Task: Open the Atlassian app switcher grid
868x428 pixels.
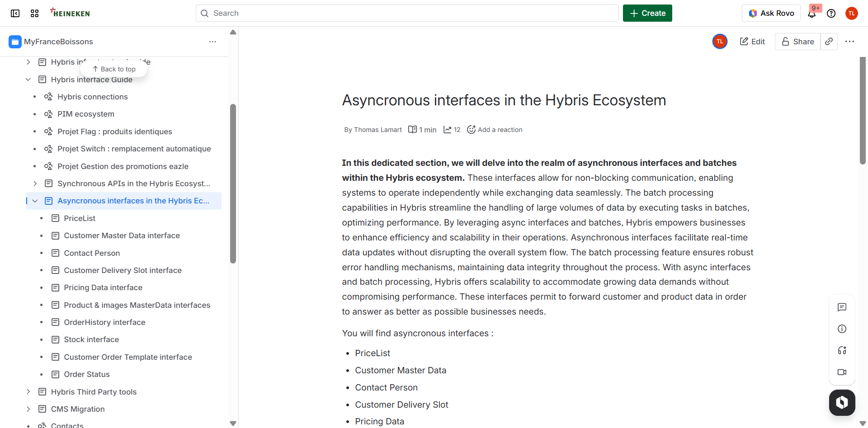Action: coord(34,13)
